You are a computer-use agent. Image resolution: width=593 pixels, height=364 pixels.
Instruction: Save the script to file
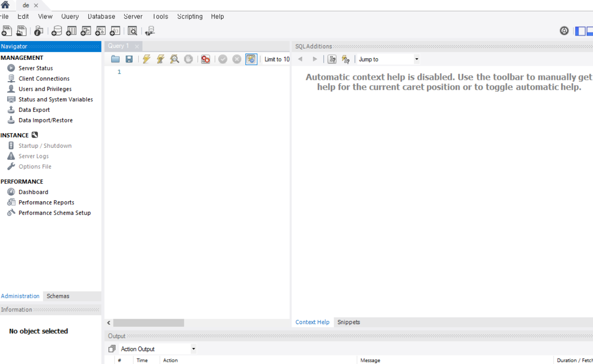(x=129, y=59)
